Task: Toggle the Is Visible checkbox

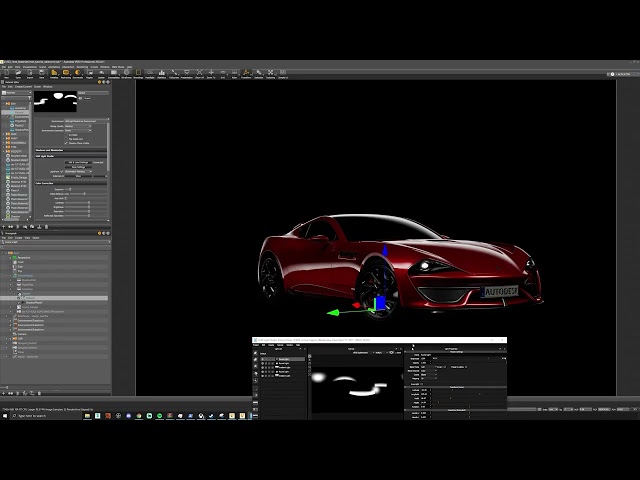Action: (x=66, y=135)
